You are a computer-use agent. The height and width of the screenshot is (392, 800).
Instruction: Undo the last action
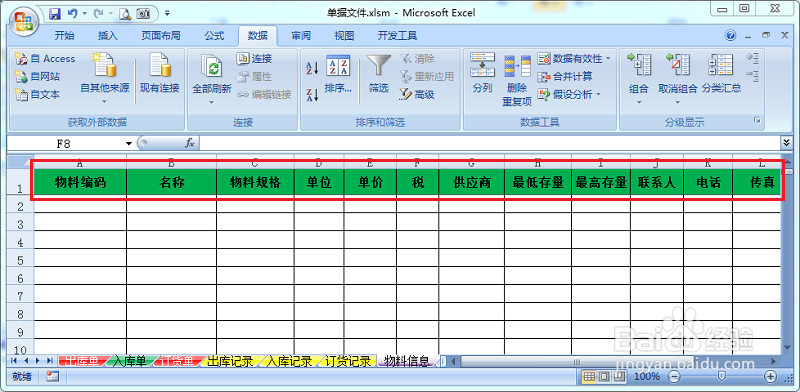click(72, 13)
